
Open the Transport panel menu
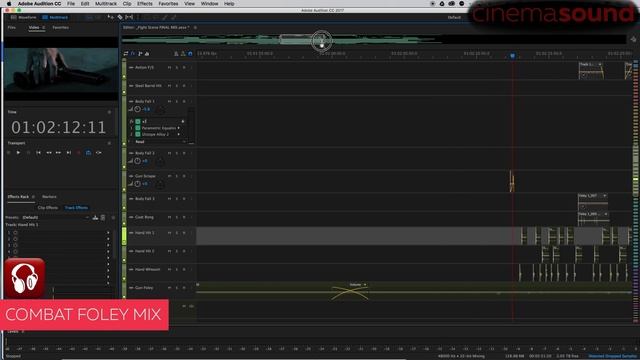click(x=109, y=143)
